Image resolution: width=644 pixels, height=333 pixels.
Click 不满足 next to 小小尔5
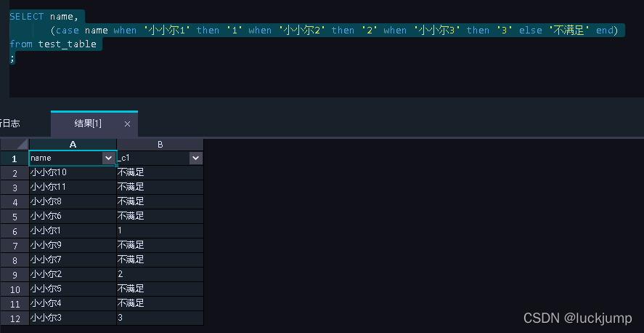click(x=160, y=289)
